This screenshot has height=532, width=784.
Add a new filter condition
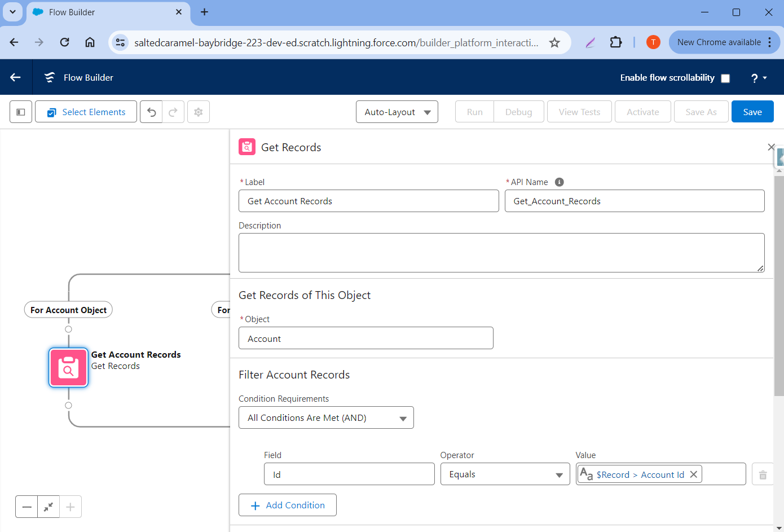pyautogui.click(x=288, y=505)
